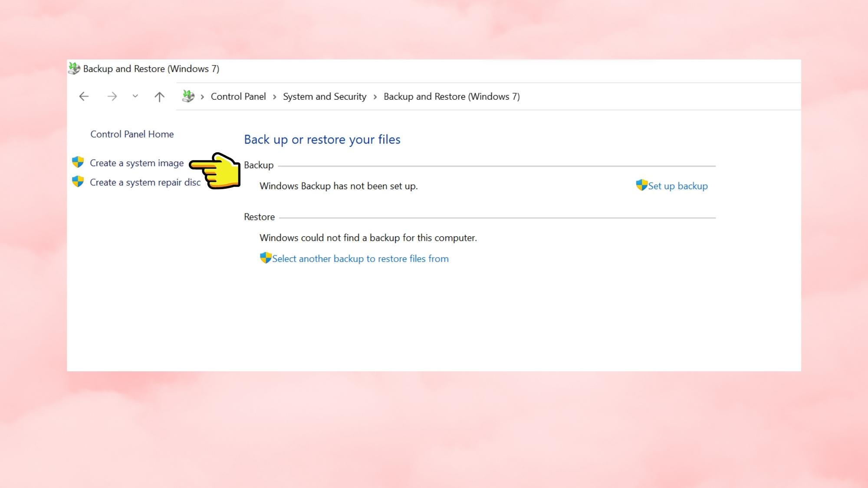Open Control Panel Home link
Screen dimensions: 868x488
132,134
